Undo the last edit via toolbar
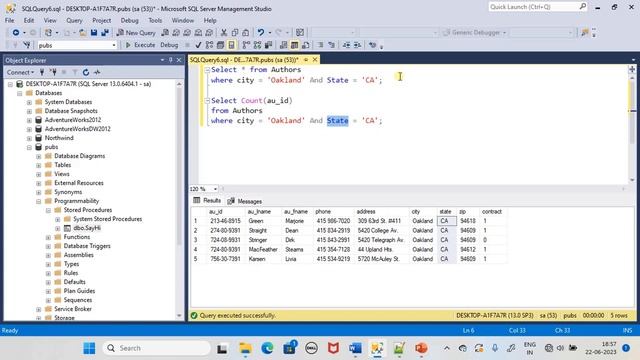 click(260, 32)
